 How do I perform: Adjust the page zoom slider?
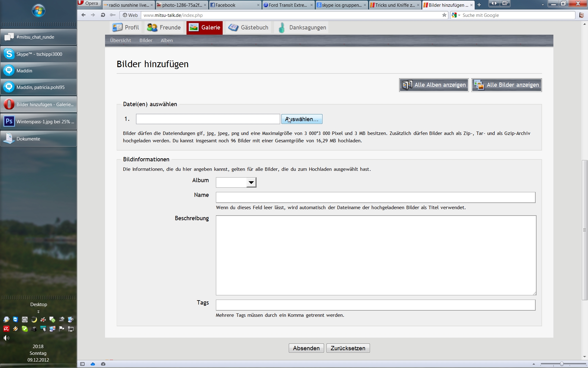562,364
